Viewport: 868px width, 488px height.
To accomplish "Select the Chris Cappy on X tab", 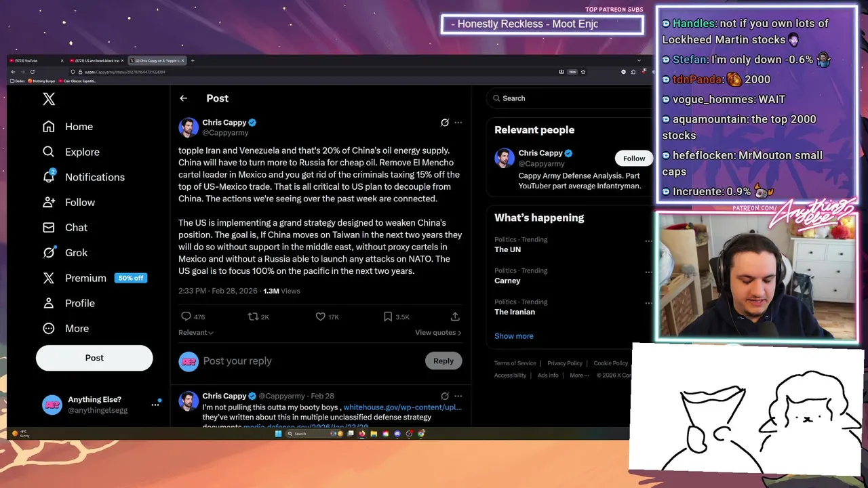I will [157, 61].
